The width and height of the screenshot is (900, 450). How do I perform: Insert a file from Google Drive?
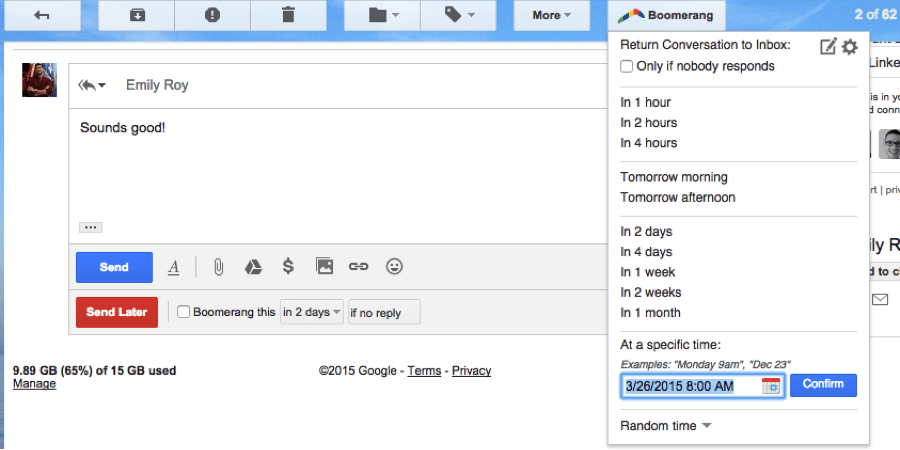point(254,267)
